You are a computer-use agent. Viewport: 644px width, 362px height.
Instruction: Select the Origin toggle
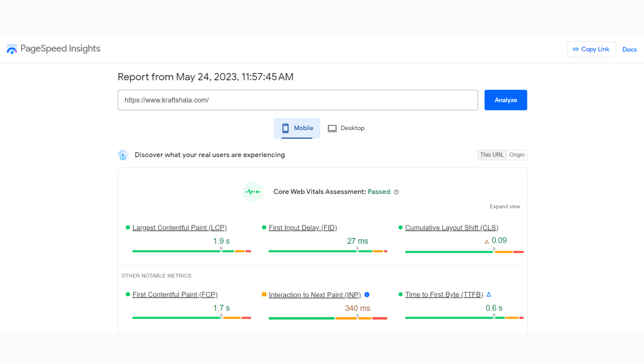517,155
